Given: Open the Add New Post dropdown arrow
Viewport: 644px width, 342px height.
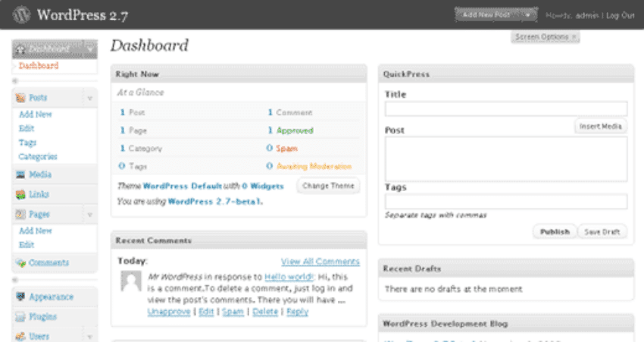Looking at the screenshot, I should (x=529, y=15).
